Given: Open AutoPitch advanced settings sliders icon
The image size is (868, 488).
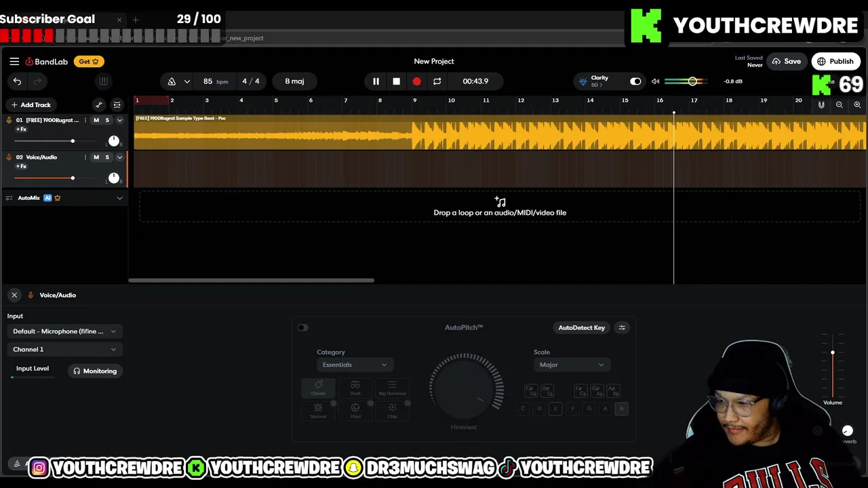Looking at the screenshot, I should 622,327.
